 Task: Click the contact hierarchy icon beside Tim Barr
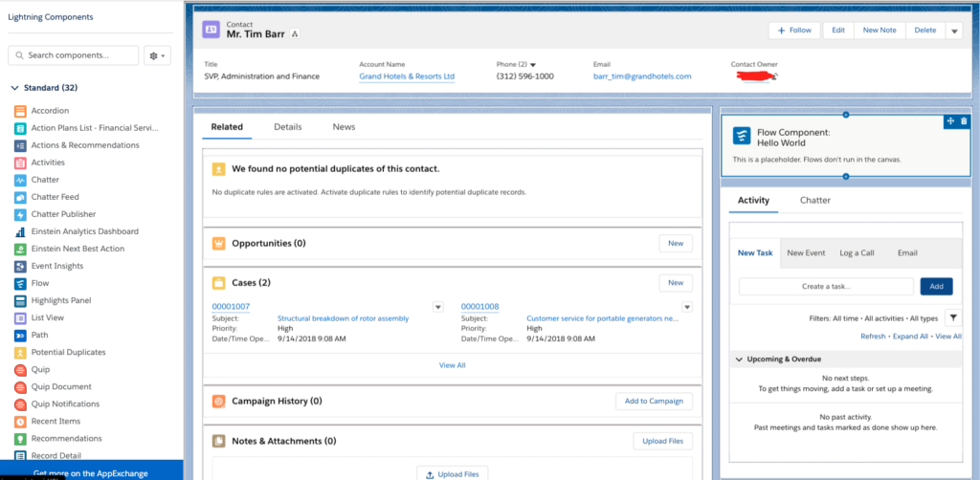[295, 33]
